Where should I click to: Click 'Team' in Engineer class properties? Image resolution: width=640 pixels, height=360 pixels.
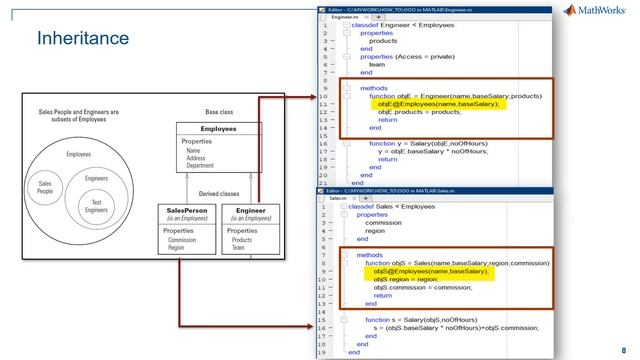pos(238,248)
